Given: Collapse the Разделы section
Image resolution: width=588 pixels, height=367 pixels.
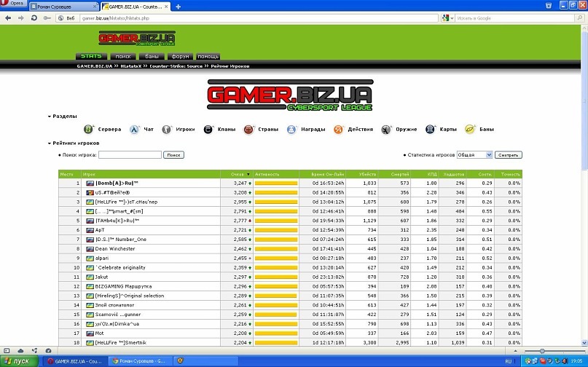Looking at the screenshot, I should click(49, 117).
